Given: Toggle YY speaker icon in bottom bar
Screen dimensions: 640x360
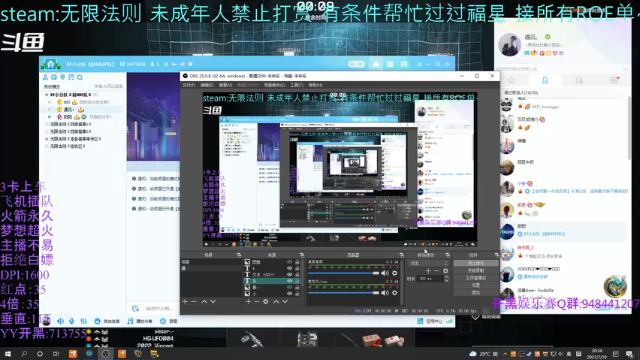Looking at the screenshot, I should [x=60, y=321].
